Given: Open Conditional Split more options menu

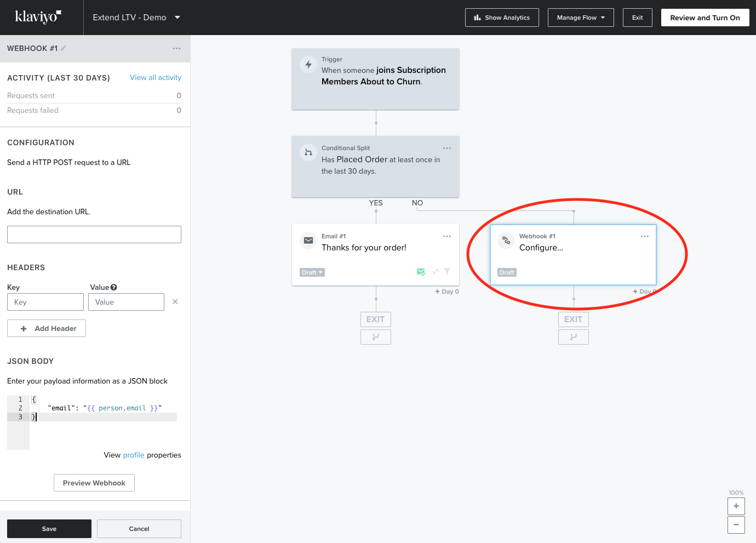Looking at the screenshot, I should point(447,148).
